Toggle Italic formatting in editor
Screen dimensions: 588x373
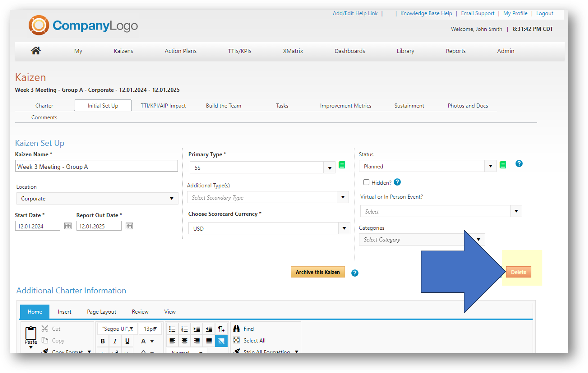115,341
